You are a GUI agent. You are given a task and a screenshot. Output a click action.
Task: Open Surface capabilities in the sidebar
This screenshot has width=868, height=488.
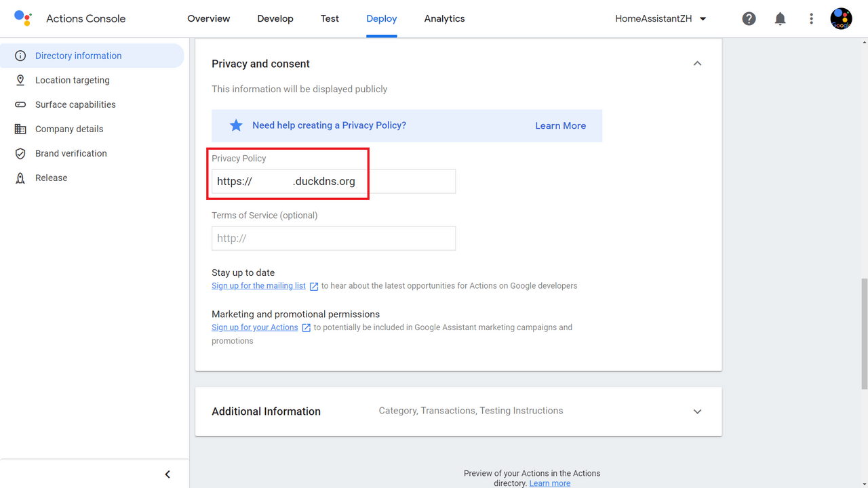pos(92,104)
